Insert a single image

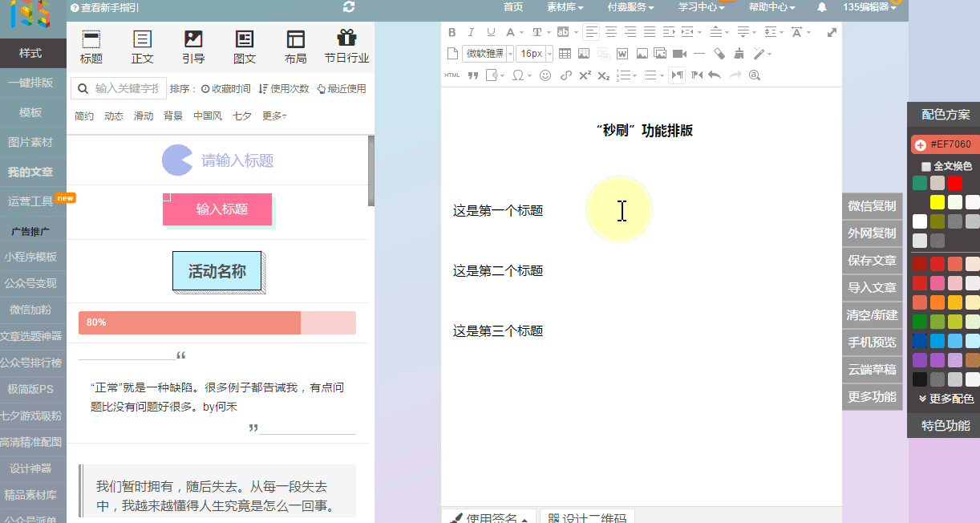tap(642, 54)
